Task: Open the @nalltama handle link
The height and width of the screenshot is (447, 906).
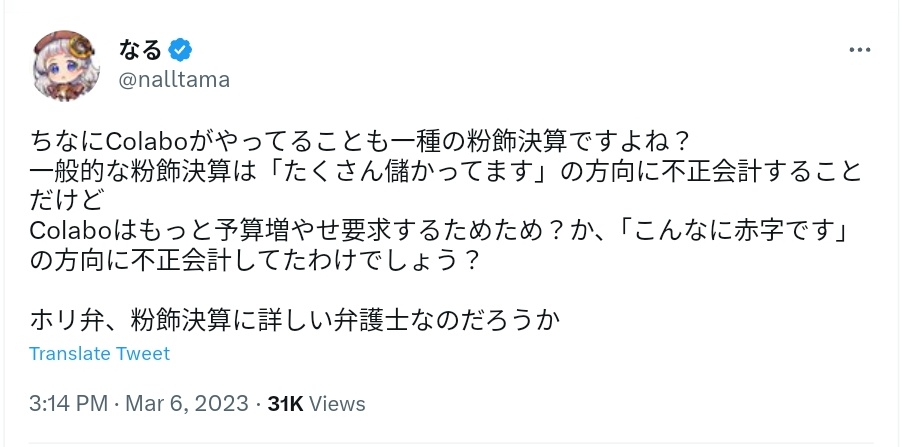Action: pos(174,79)
